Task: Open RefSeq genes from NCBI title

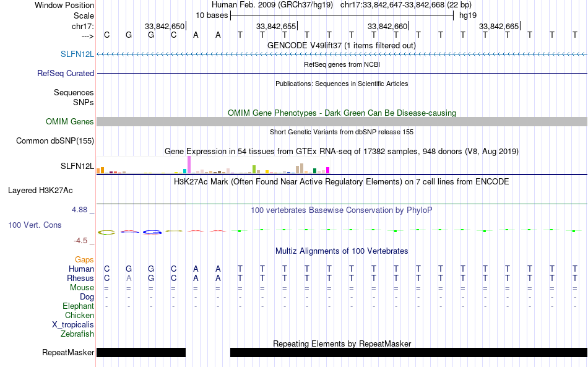Action: [342, 64]
